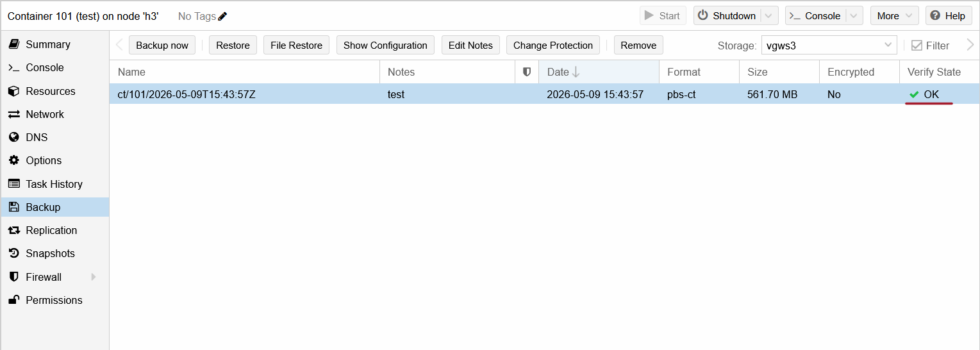Click the Help question mark icon
This screenshot has width=980, height=350.
(936, 16)
